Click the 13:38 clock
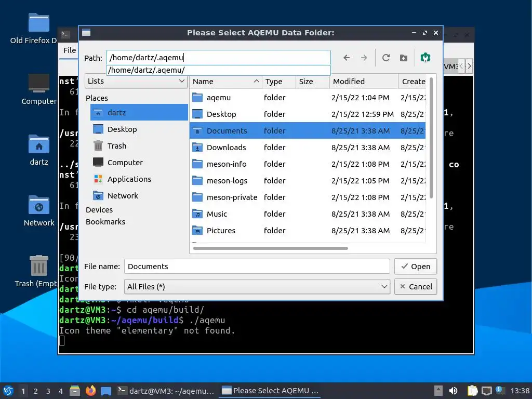 (520, 391)
